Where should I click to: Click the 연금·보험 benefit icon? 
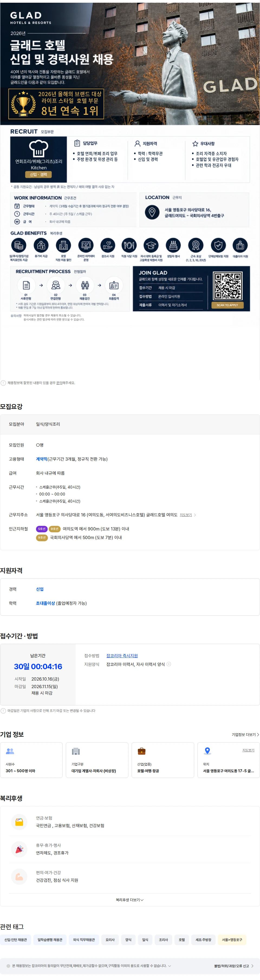pyautogui.click(x=19, y=822)
